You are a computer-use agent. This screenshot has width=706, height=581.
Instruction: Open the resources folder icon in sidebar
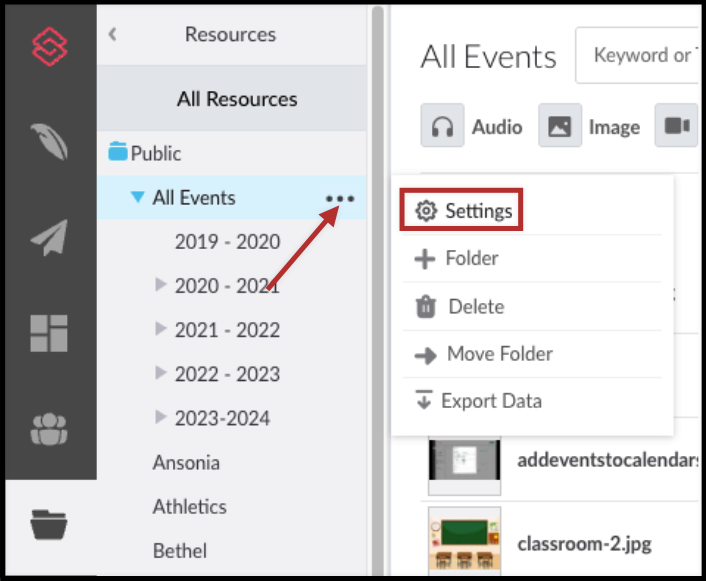click(49, 524)
